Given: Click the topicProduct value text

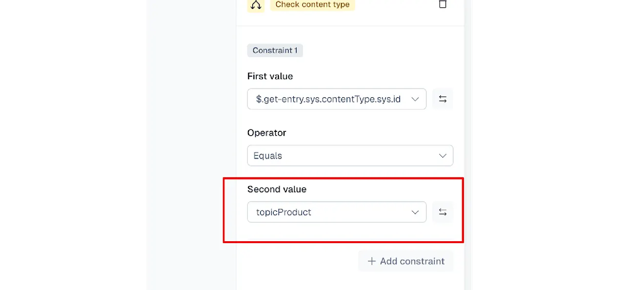Looking at the screenshot, I should pos(283,212).
